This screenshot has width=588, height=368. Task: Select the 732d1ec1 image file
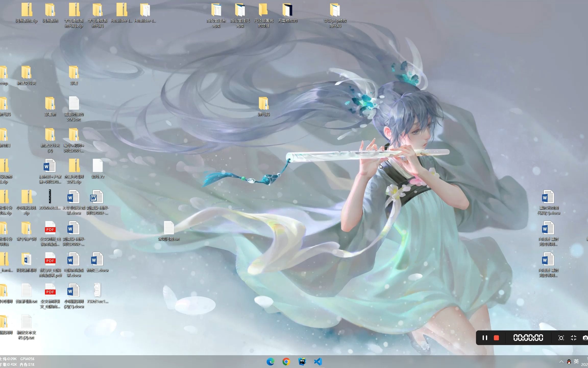(x=97, y=293)
